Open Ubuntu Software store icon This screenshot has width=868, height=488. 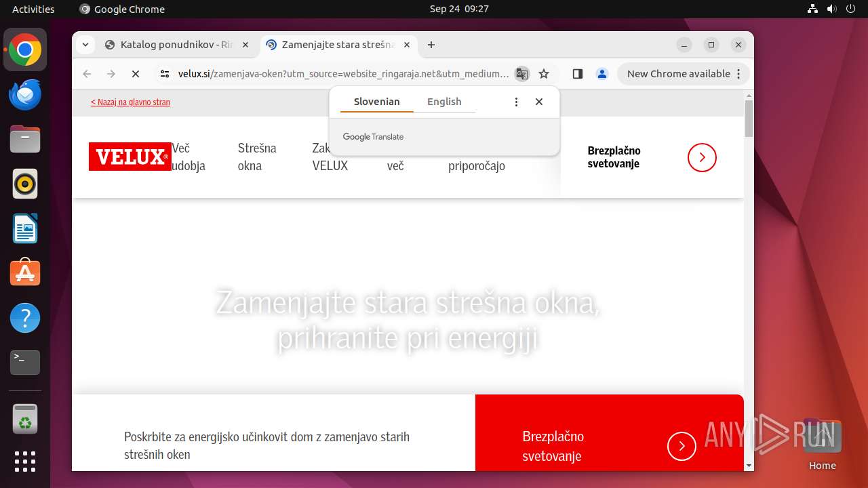pos(25,272)
